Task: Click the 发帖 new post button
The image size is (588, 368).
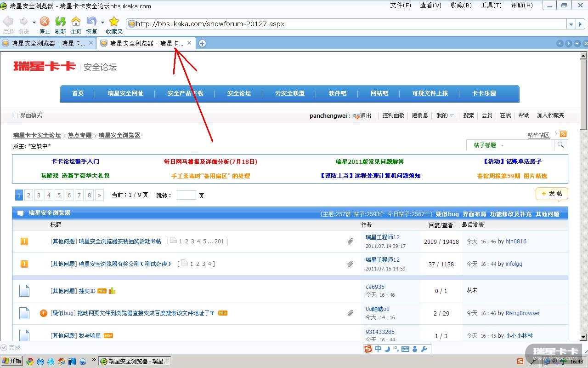Action: click(x=552, y=194)
